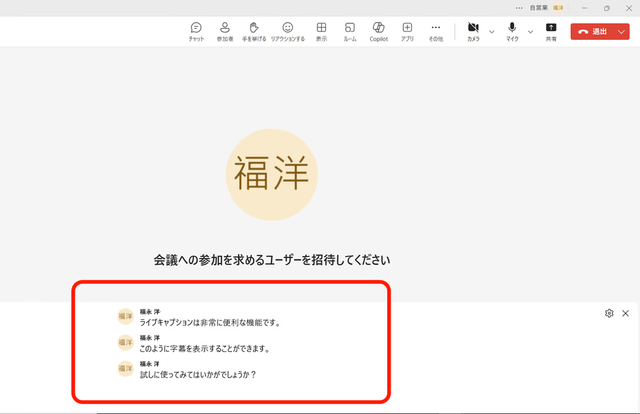Open the live captions settings gear

[609, 313]
